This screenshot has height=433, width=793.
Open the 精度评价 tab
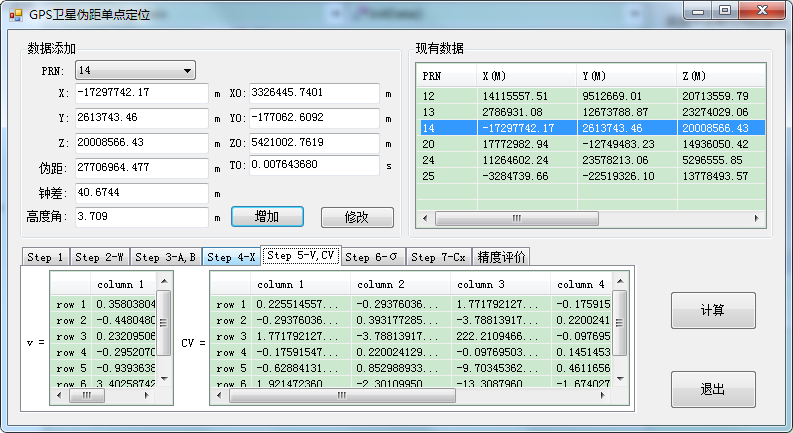(500, 257)
